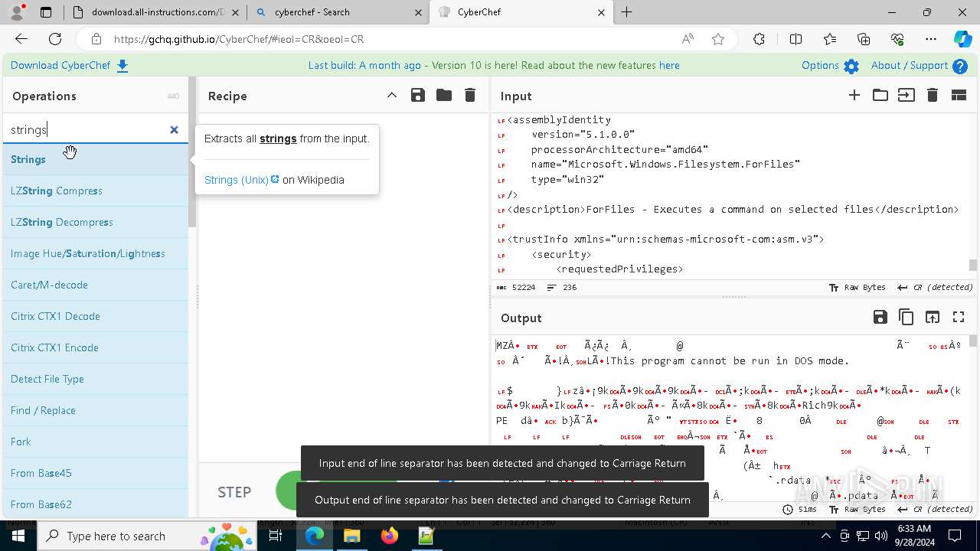Select From Base45 operation
This screenshot has width=980, height=551.
pos(96,473)
